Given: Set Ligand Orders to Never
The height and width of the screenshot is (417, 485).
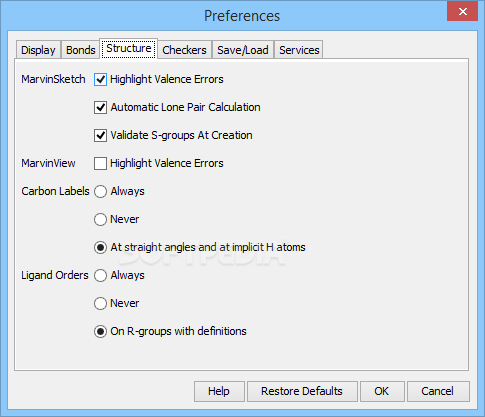Looking at the screenshot, I should 100,304.
